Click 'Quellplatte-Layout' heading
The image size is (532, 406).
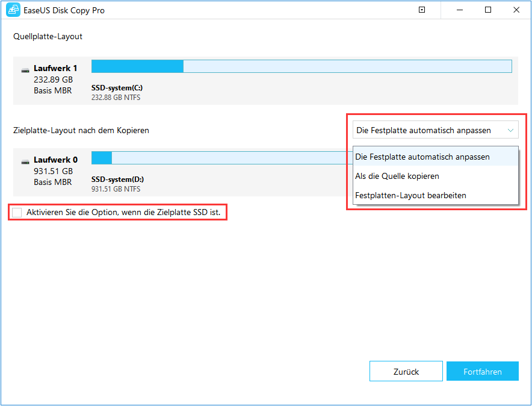[48, 37]
